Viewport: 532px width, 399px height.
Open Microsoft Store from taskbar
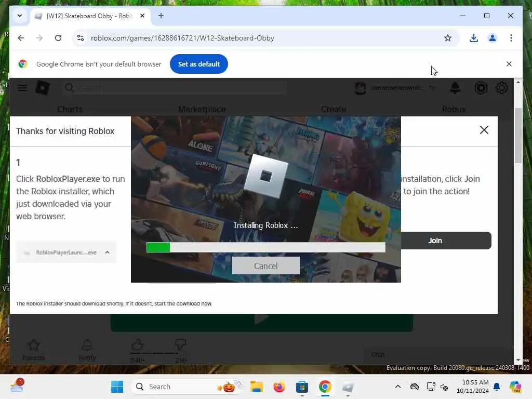[302, 387]
